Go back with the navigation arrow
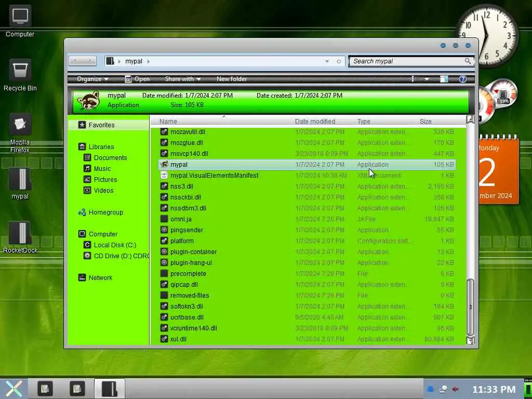This screenshot has width=532, height=399. (75, 61)
